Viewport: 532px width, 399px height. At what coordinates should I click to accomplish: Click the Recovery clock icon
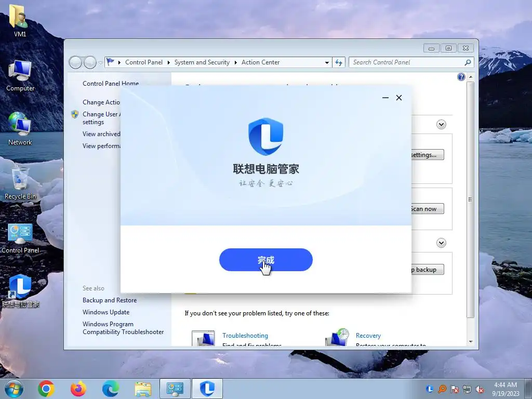tap(337, 337)
